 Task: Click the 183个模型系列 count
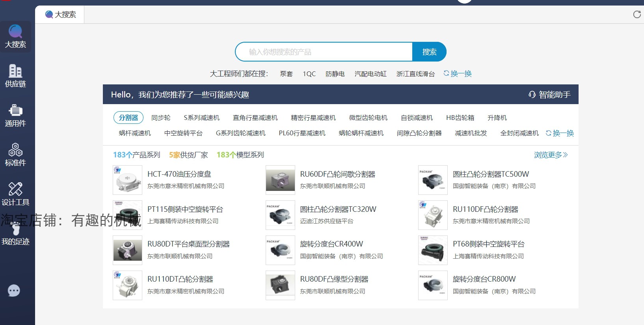240,155
